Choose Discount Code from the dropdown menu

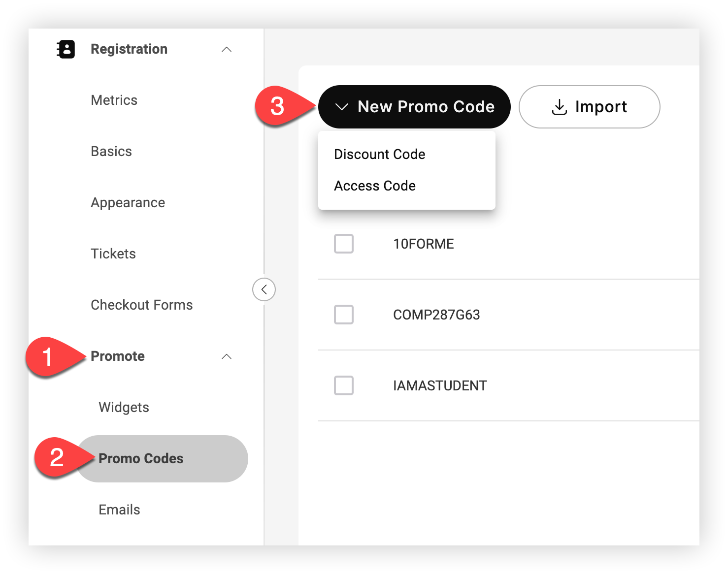380,154
